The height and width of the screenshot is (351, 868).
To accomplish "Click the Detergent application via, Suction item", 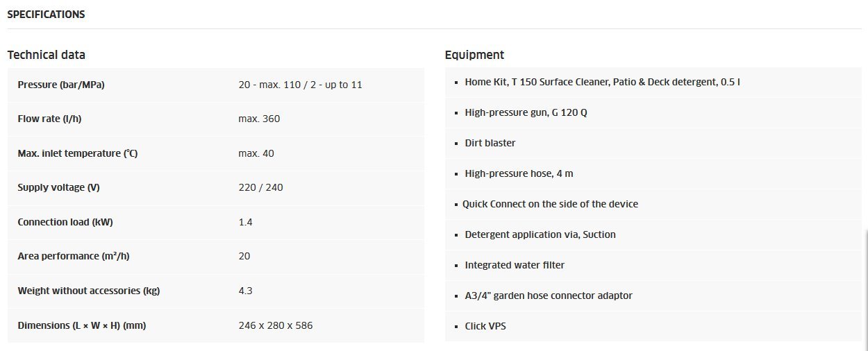I will [540, 234].
